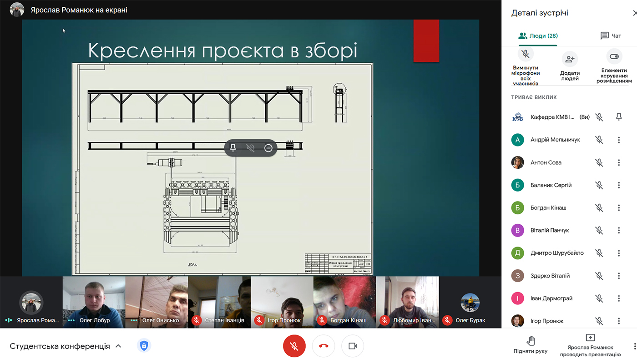
Task: Select the Люди (28) tab
Action: [538, 35]
